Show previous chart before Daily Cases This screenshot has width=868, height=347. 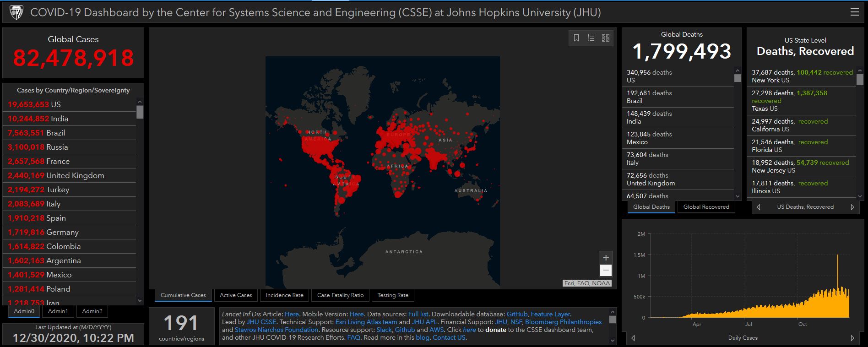633,338
